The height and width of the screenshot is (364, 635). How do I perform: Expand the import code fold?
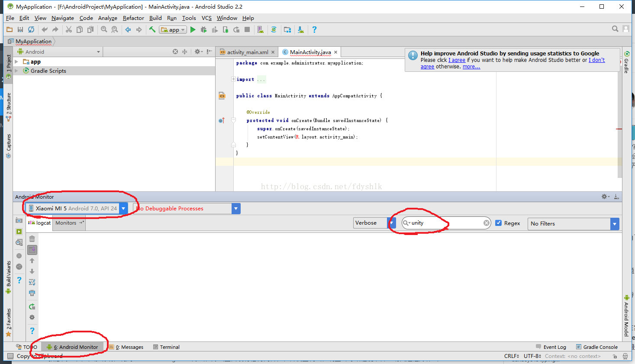(233, 79)
